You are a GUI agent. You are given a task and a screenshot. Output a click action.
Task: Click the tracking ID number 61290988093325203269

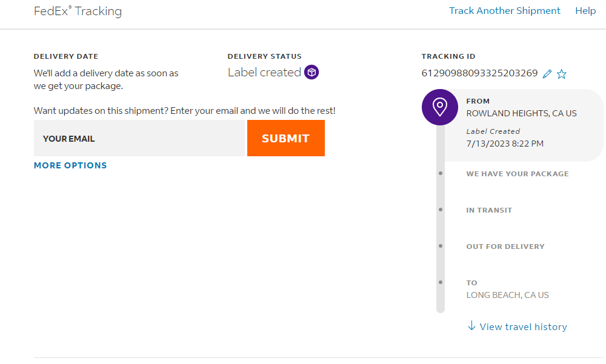[479, 73]
